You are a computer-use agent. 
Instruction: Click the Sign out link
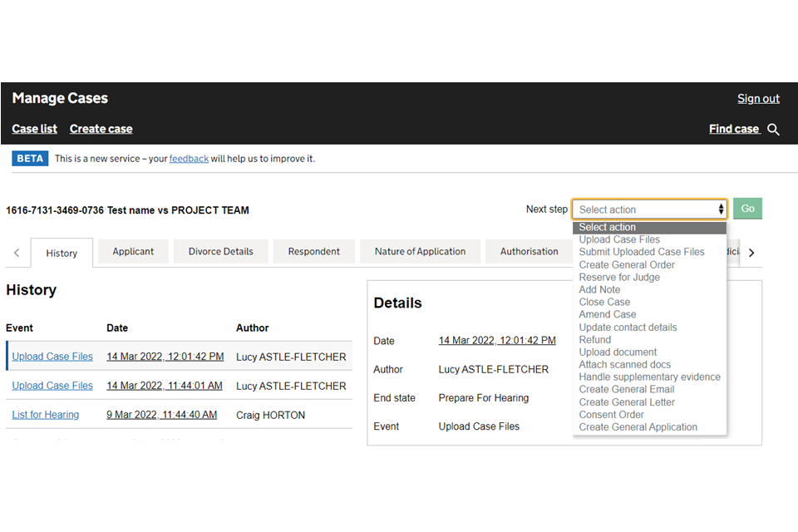[758, 98]
